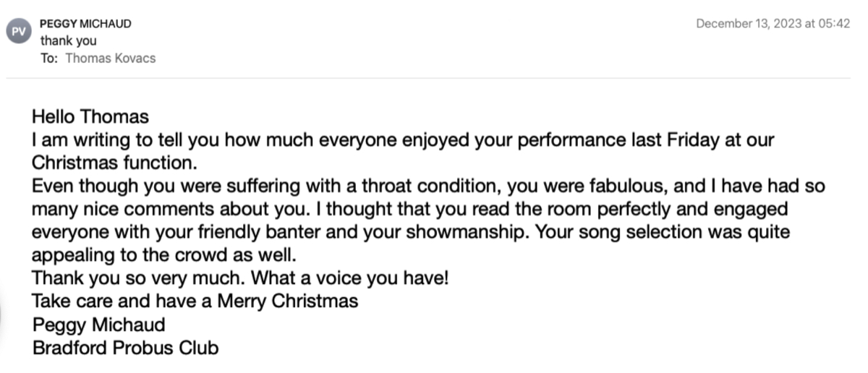Click 'Bradford Probus Club' in signature
Image resolution: width=868 pixels, height=373 pixels.
[x=125, y=348]
